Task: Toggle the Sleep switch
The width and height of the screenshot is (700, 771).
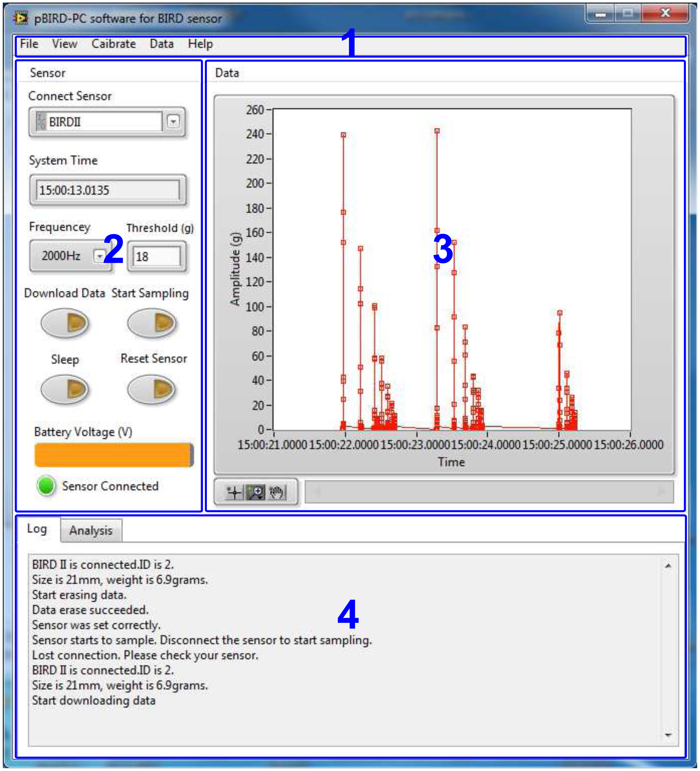Action: pyautogui.click(x=65, y=389)
